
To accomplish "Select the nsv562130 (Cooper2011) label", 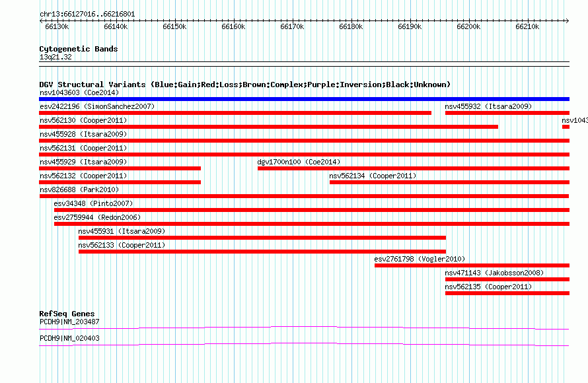I will click(x=83, y=120).
